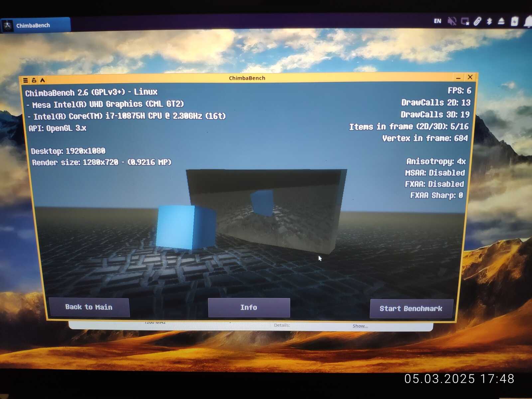Image resolution: width=532 pixels, height=399 pixels.
Task: Toggle the lock icon in ChimbaBench title bar
Action: (34, 80)
